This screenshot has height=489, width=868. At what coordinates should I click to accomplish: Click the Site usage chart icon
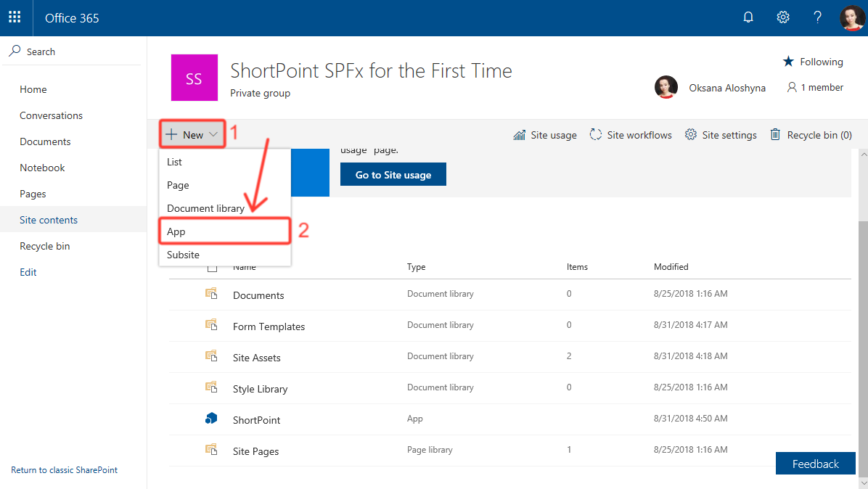coord(519,134)
